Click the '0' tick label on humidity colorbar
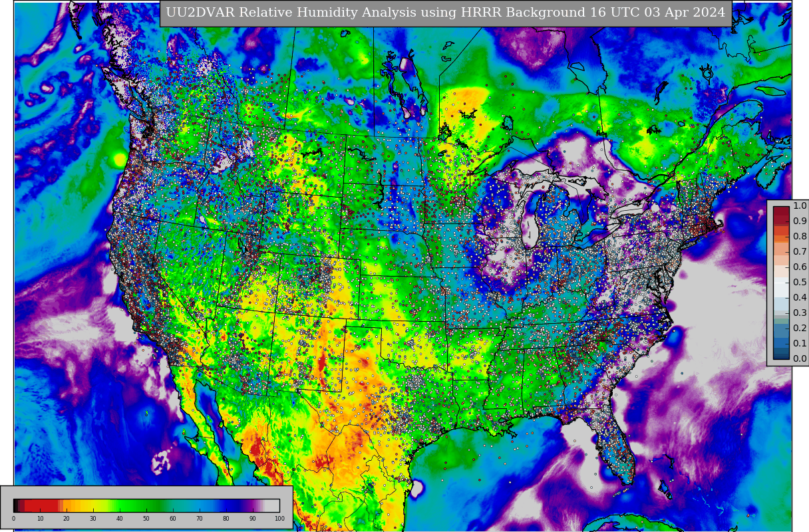809x532 pixels. (x=13, y=519)
